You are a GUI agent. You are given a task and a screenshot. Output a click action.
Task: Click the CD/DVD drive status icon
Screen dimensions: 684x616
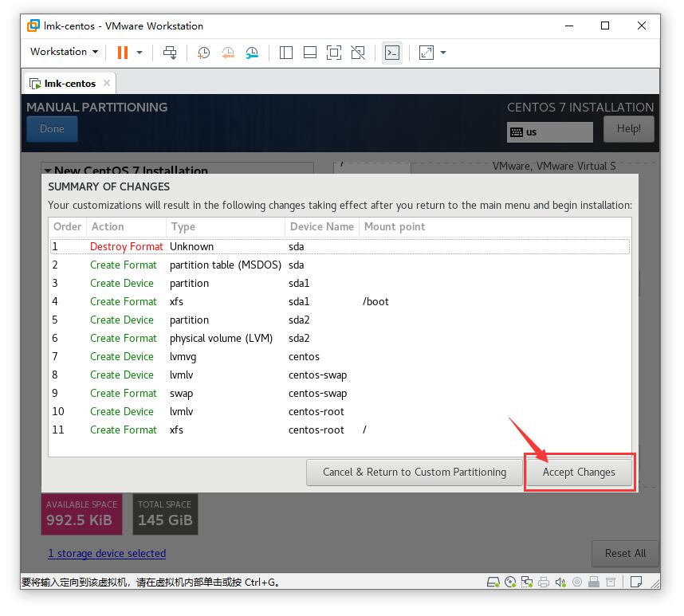click(x=510, y=582)
